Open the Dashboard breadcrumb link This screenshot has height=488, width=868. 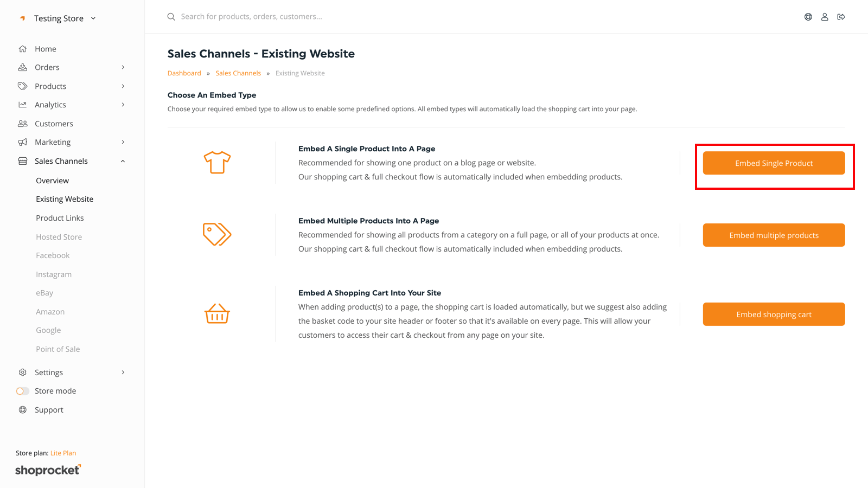click(x=184, y=73)
